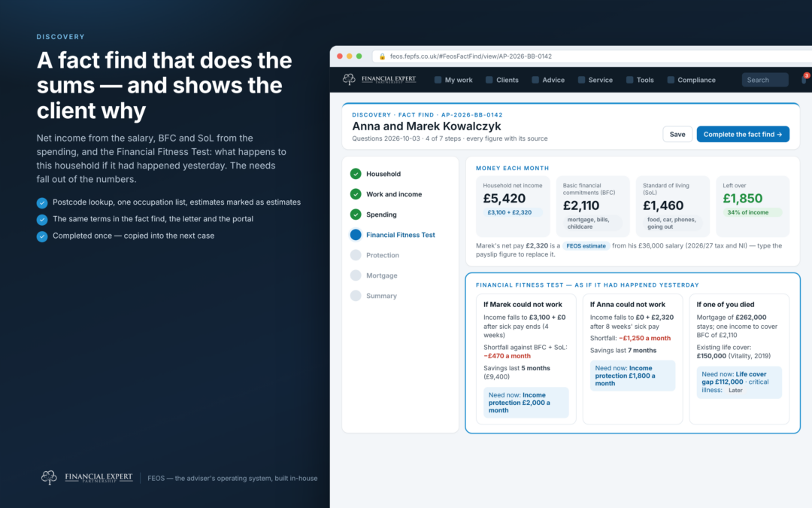812x508 pixels.
Task: Select the green check beside Work and income
Action: [x=355, y=194]
